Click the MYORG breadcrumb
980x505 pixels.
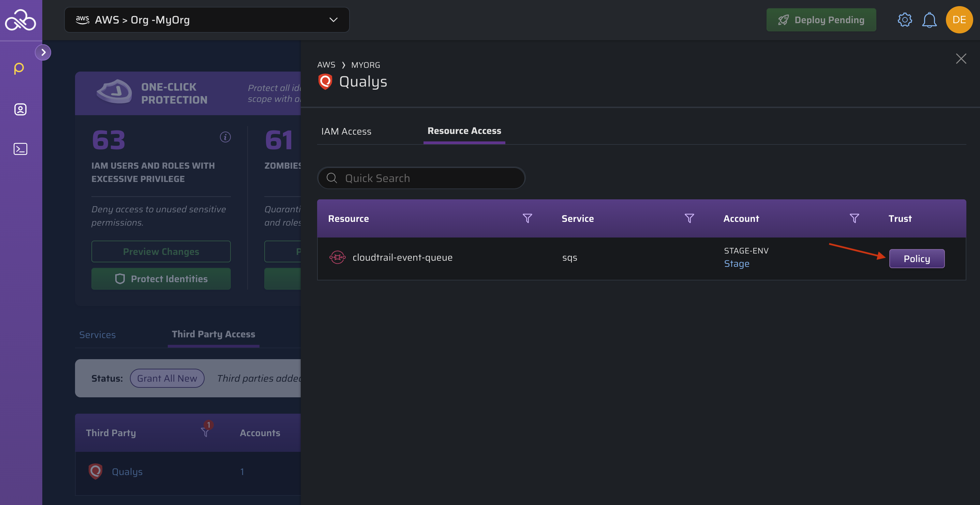click(x=365, y=65)
